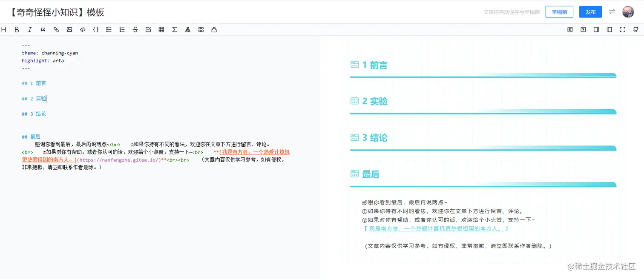Image resolution: width=644 pixels, height=279 pixels.
Task: Click the switch editor arrows icon
Action: click(612, 11)
